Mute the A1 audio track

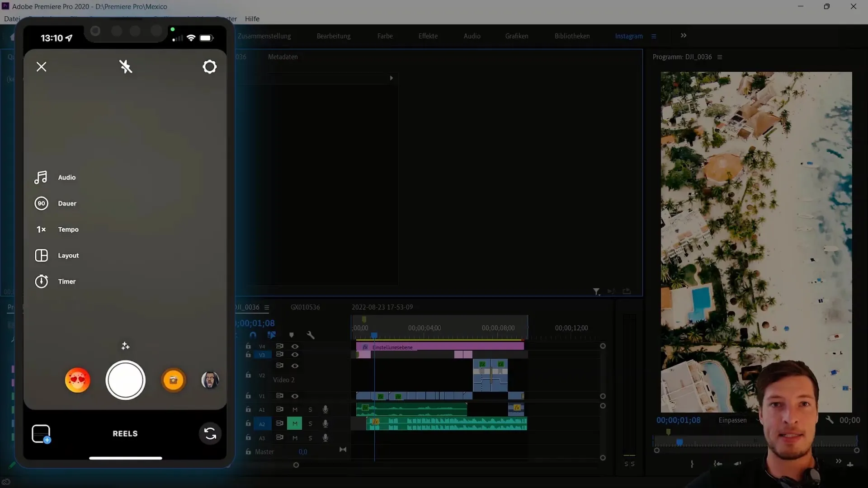295,410
